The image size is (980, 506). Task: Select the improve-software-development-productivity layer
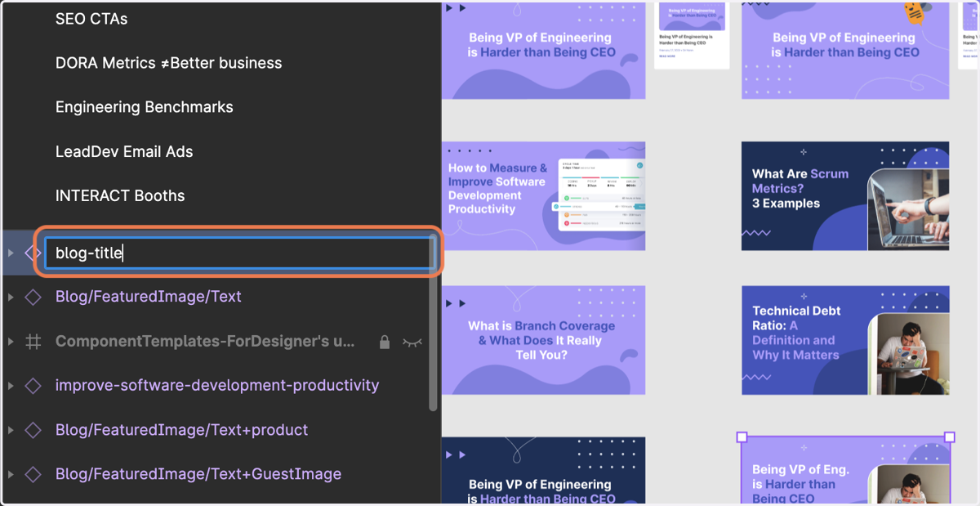[x=217, y=385]
